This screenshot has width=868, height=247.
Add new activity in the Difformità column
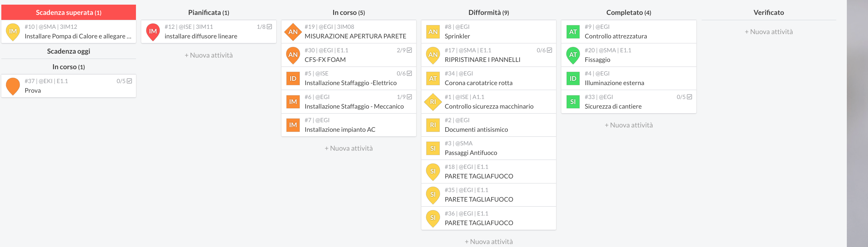pyautogui.click(x=489, y=242)
